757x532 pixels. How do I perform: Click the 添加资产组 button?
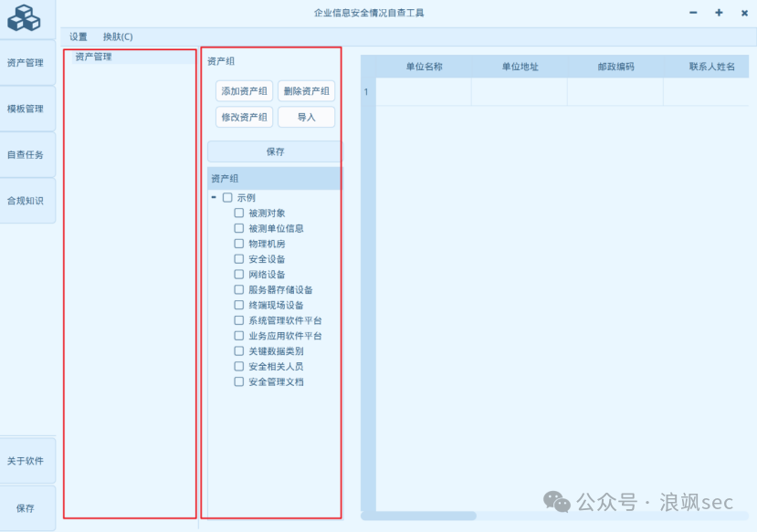(245, 91)
